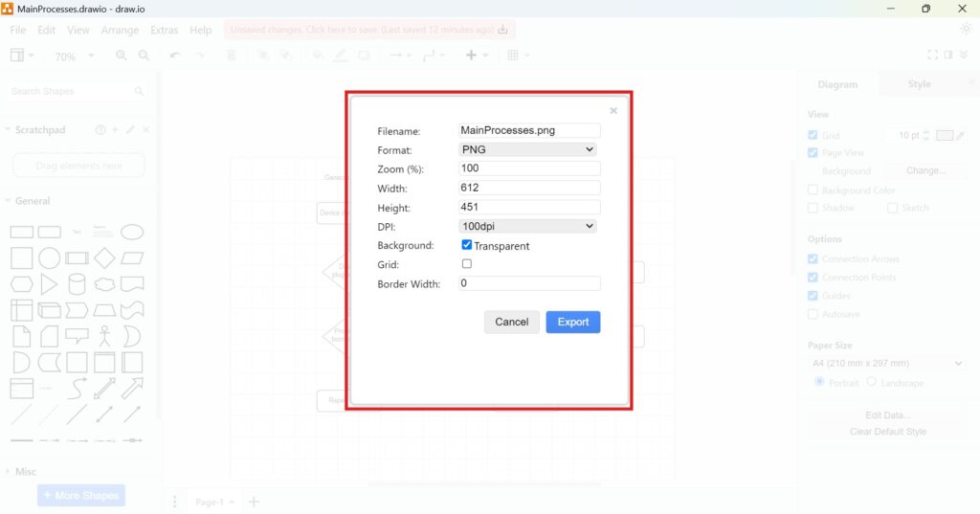The width and height of the screenshot is (980, 514).
Task: Click the delete trash icon
Action: coord(231,56)
